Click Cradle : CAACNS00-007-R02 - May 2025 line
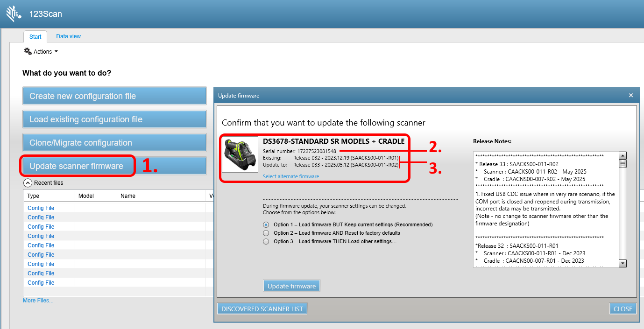The width and height of the screenshot is (644, 329). pos(530,179)
